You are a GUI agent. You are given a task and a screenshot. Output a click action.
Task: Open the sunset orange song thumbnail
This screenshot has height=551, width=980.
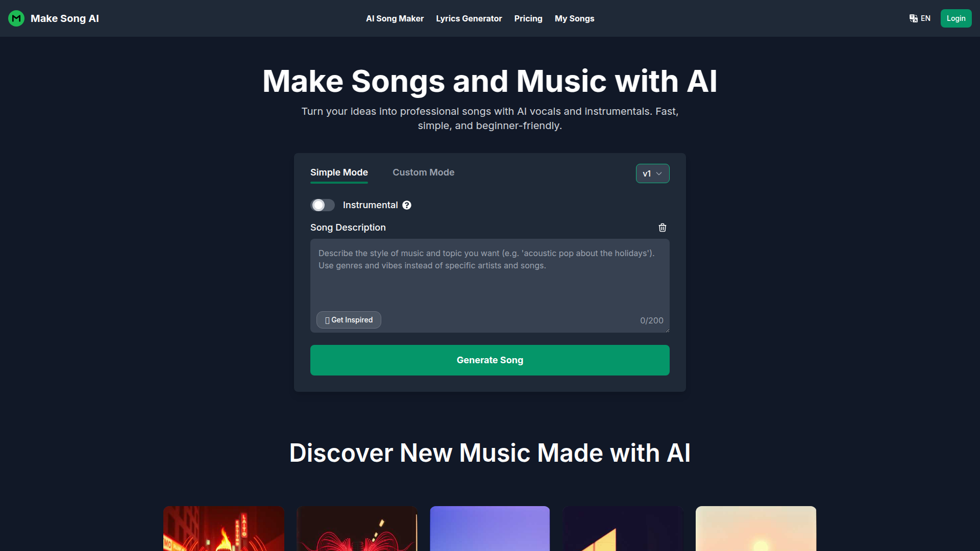(756, 529)
